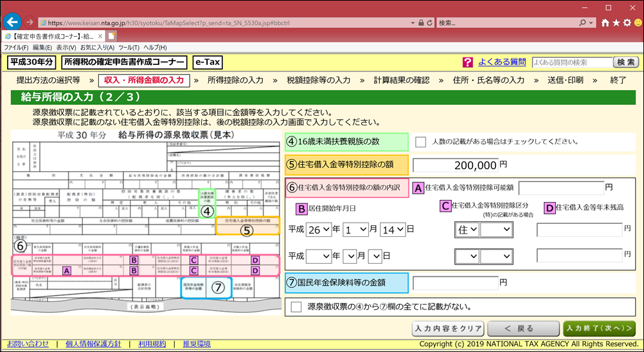Click the 住宅借入金等特別控除可能額 input field
This screenshot has height=352, width=644.
point(562,188)
